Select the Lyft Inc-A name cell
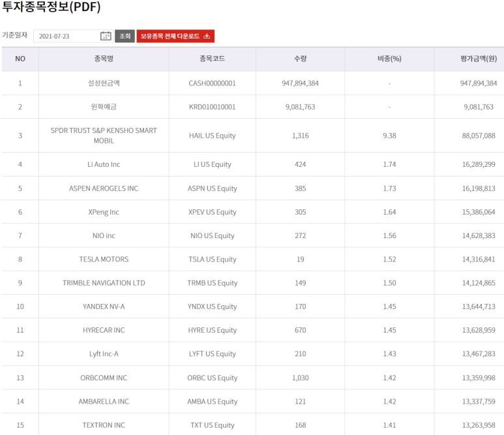 104,354
